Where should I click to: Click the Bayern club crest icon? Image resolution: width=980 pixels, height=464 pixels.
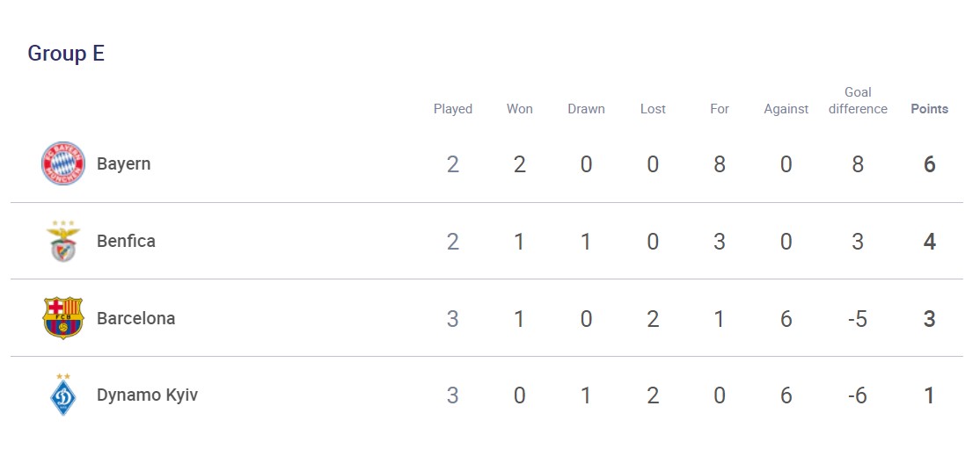(x=63, y=163)
